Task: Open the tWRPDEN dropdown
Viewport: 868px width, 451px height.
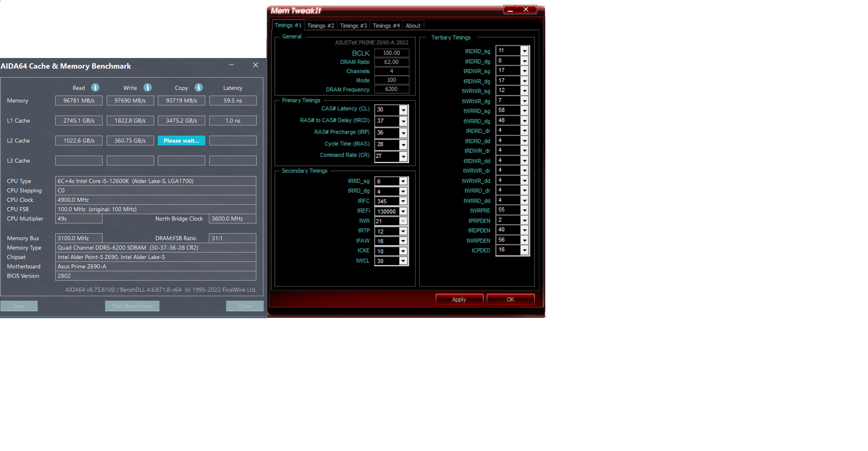Action: pyautogui.click(x=525, y=241)
